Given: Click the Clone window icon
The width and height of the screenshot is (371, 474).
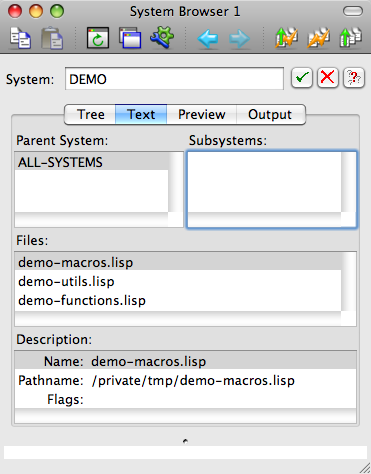Looking at the screenshot, I should point(130,38).
